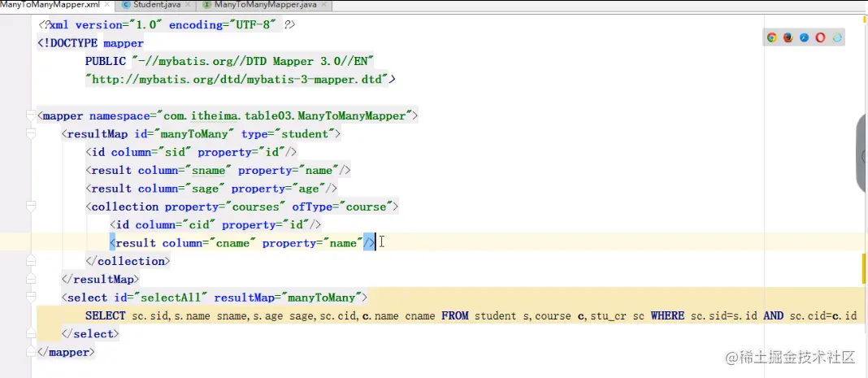Screen dimensions: 868x378
Task: Click the column="cname" attribute
Action: pos(210,243)
